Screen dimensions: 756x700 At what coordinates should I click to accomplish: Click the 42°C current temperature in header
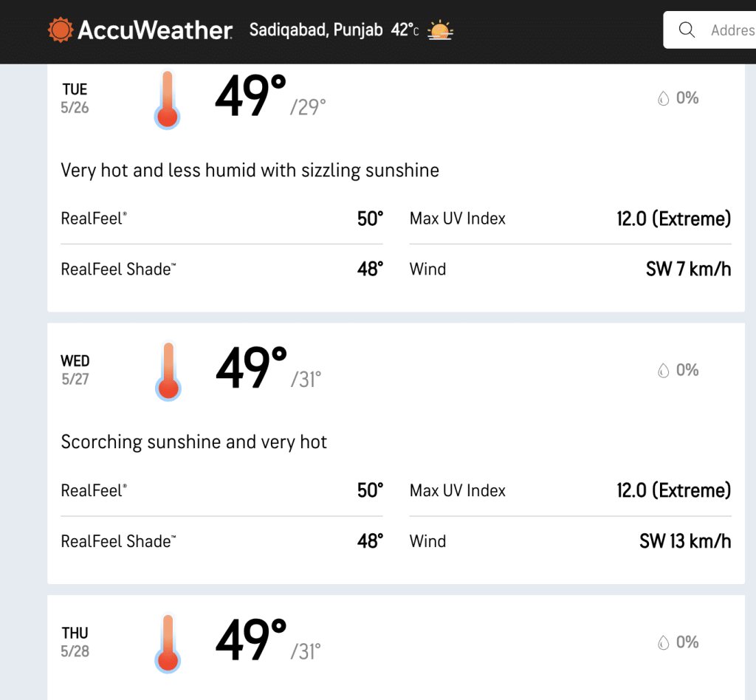click(405, 30)
